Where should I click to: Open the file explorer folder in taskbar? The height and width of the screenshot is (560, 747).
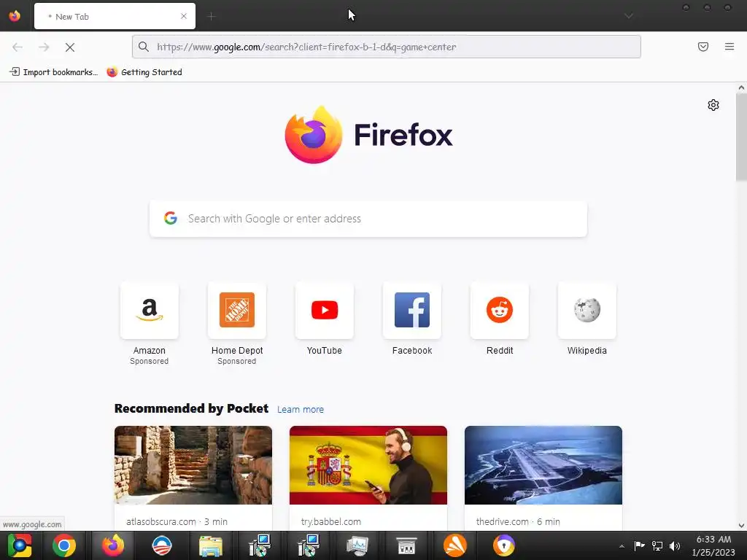210,545
